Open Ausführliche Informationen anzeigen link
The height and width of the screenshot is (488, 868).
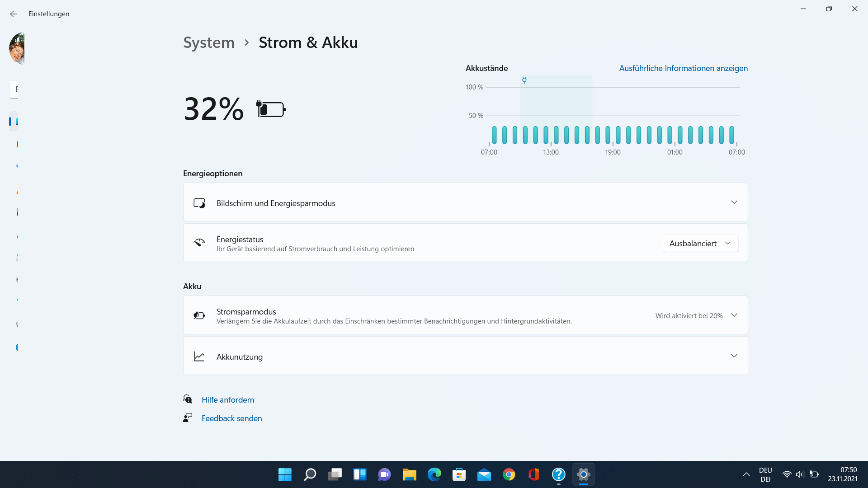click(x=683, y=68)
